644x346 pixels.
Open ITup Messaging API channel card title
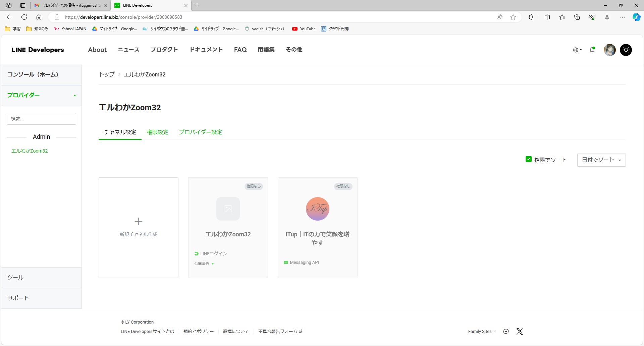coord(318,238)
